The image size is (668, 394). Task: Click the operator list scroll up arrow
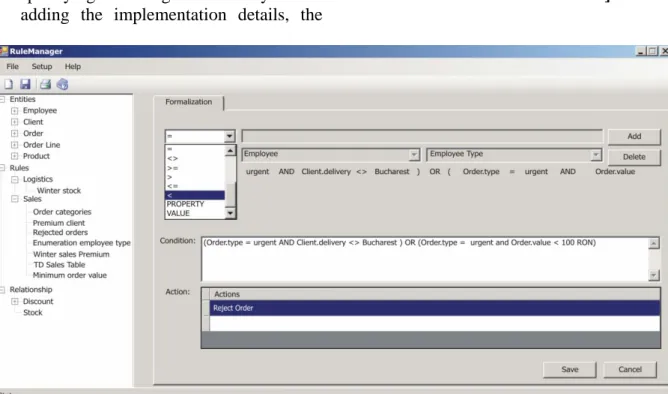(x=230, y=151)
